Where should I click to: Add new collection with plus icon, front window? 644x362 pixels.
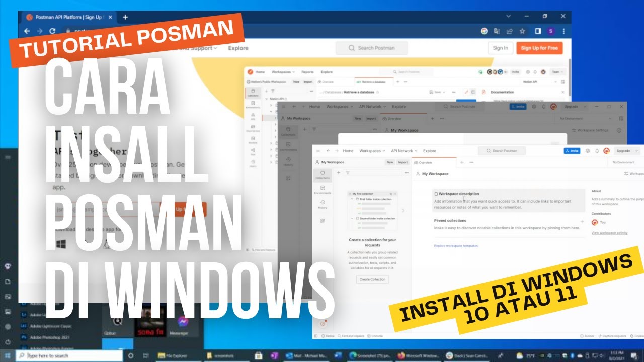pos(339,173)
